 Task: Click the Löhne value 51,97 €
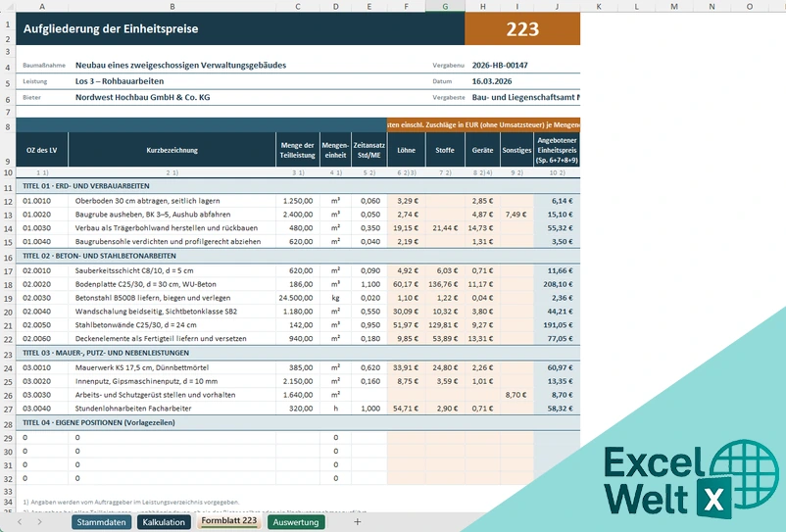(406, 324)
